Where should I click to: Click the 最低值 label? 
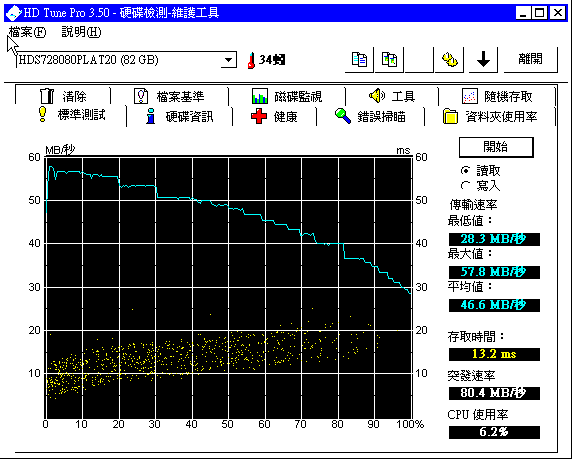click(x=469, y=221)
